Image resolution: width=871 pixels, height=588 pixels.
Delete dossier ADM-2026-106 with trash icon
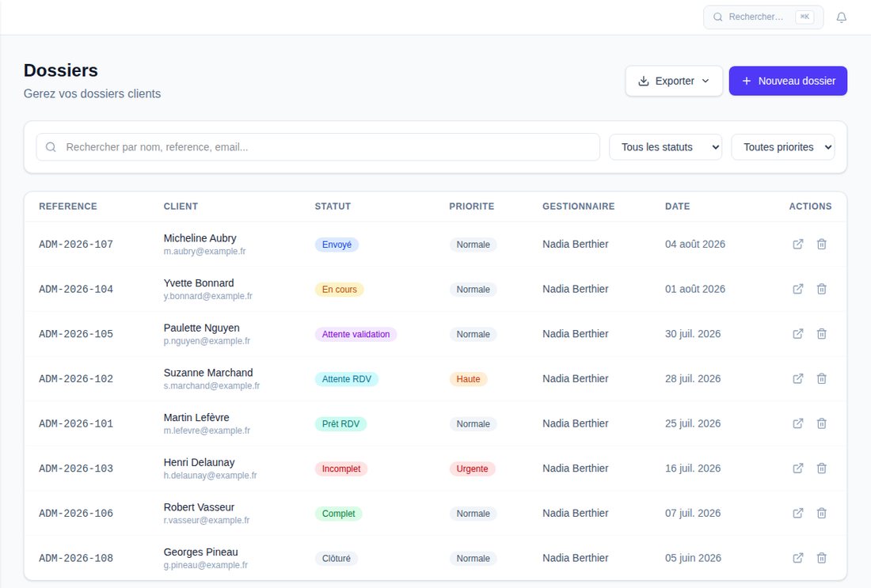click(x=822, y=514)
